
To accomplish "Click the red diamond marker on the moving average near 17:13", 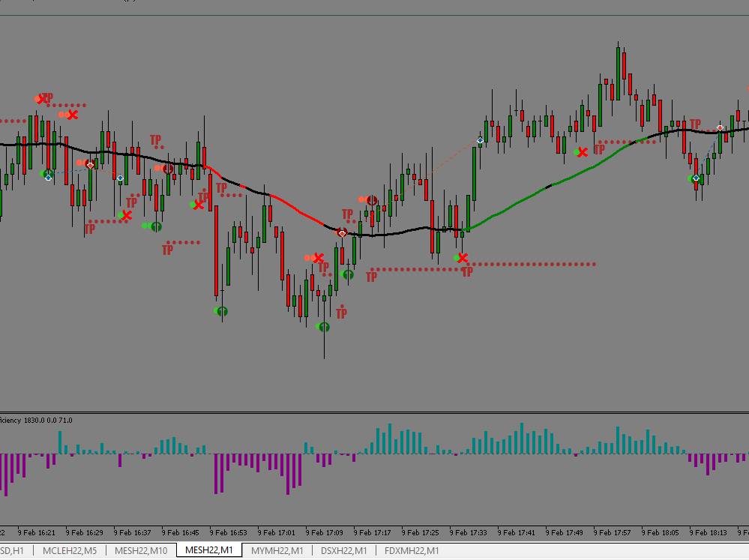I will 342,233.
